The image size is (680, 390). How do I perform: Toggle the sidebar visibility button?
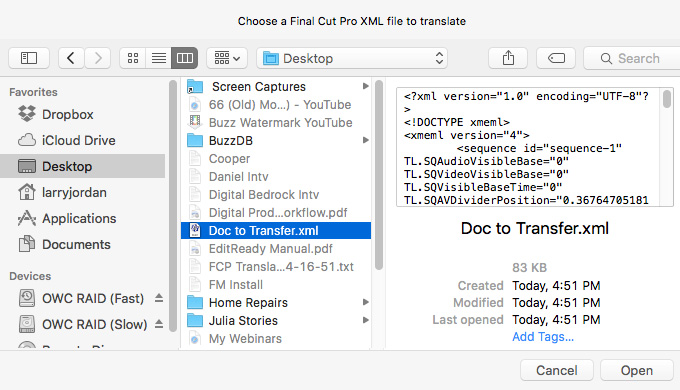pos(29,58)
